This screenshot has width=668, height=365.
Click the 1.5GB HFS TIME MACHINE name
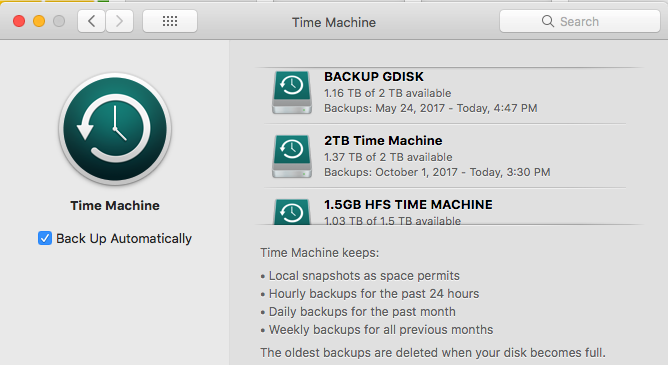(408, 204)
